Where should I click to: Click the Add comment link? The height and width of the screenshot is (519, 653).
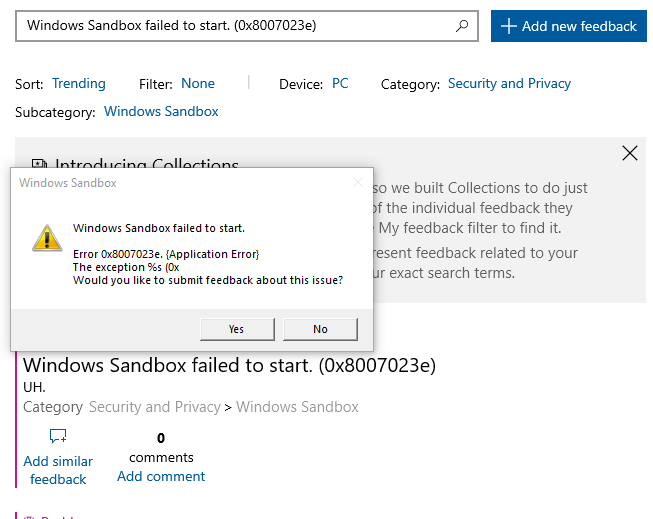tap(161, 476)
